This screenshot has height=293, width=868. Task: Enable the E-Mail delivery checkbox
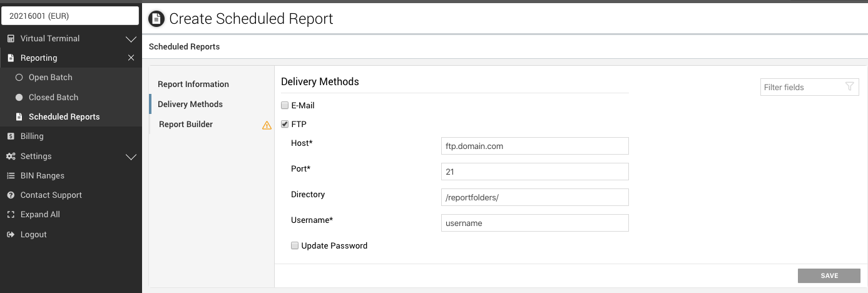pyautogui.click(x=285, y=106)
